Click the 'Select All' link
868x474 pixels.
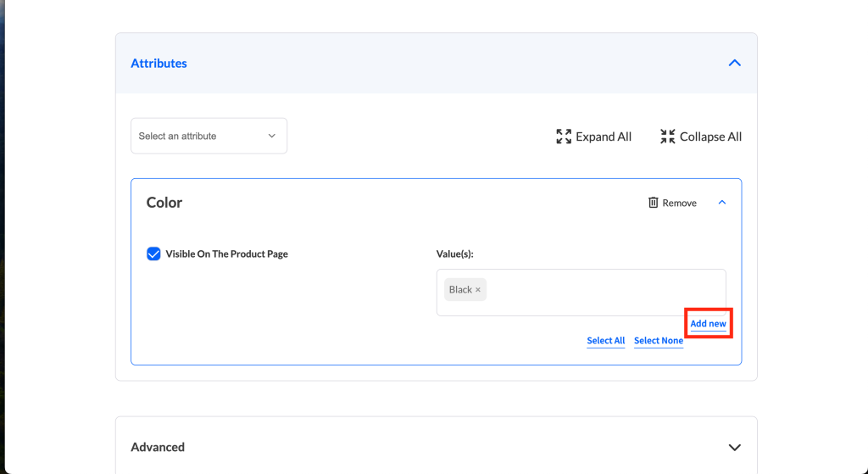coord(605,341)
